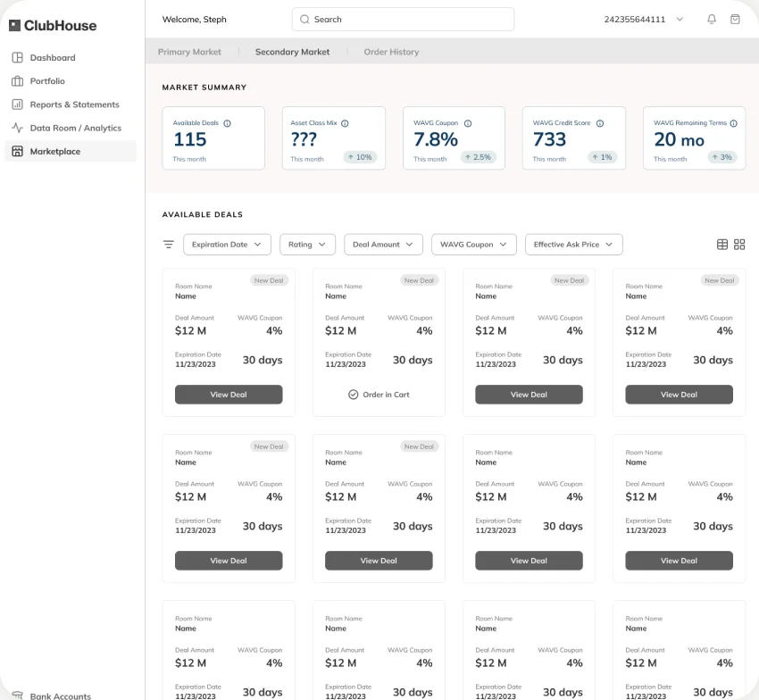Select Data Room / Analytics menu label

(x=76, y=128)
